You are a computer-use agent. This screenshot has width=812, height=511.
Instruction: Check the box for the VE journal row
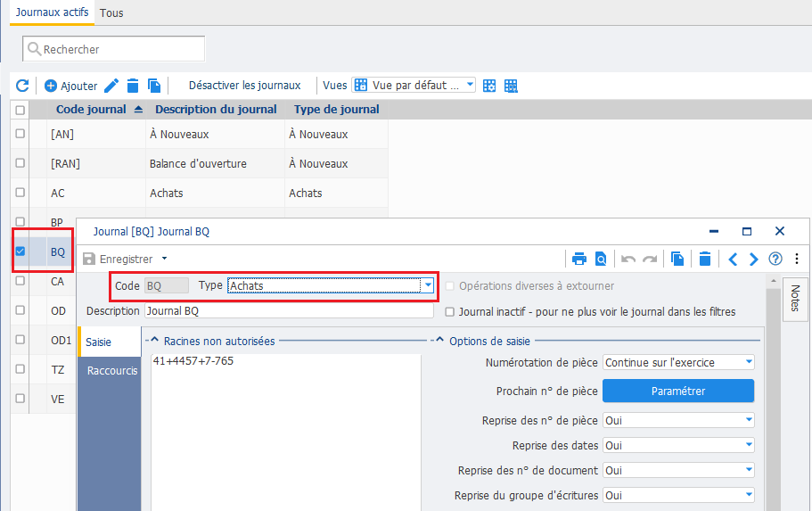click(20, 399)
